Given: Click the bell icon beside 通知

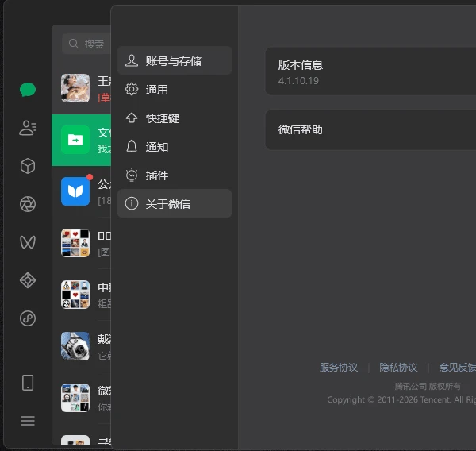Looking at the screenshot, I should 132,146.
